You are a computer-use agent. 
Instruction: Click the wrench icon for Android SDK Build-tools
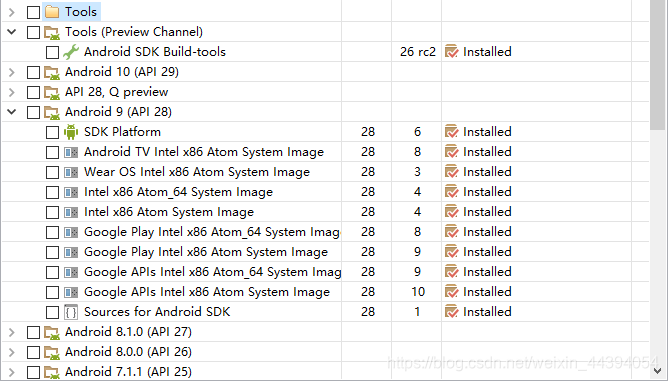click(71, 52)
